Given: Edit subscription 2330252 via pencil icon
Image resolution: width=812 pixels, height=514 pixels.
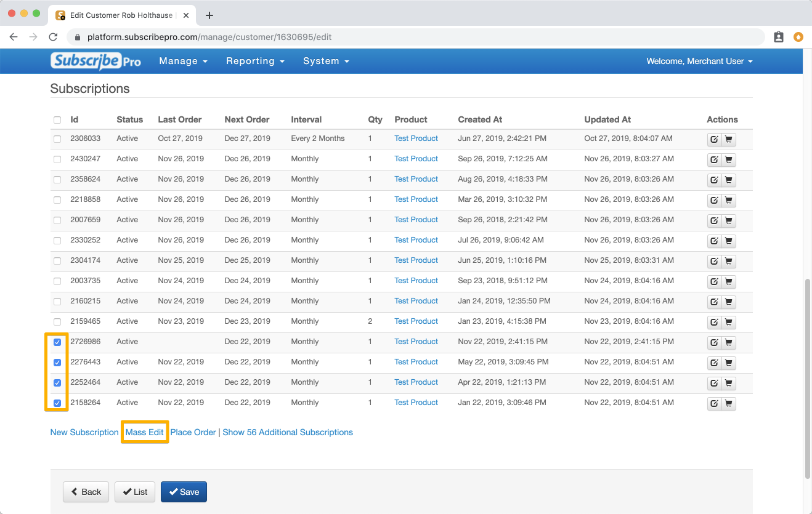Looking at the screenshot, I should click(714, 241).
